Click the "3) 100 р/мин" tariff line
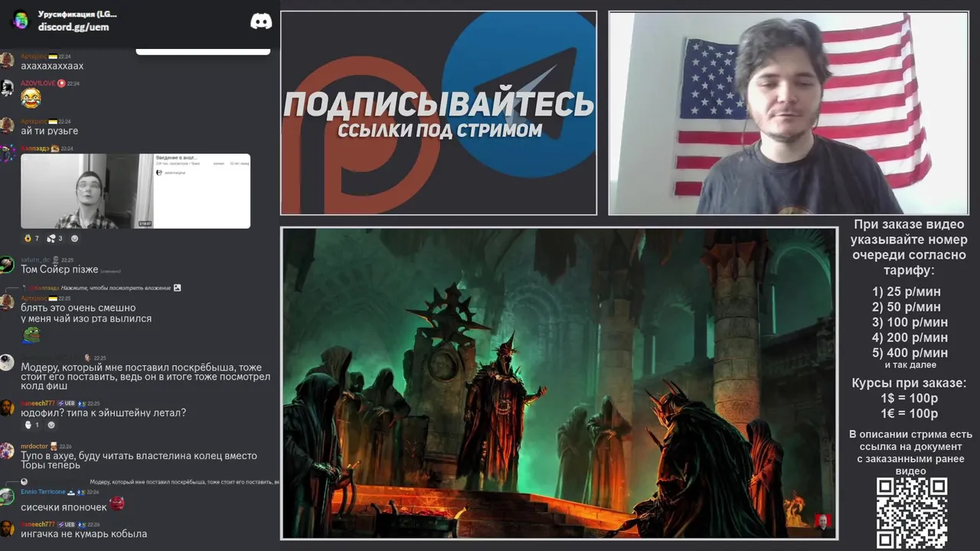This screenshot has width=980, height=551. point(910,322)
